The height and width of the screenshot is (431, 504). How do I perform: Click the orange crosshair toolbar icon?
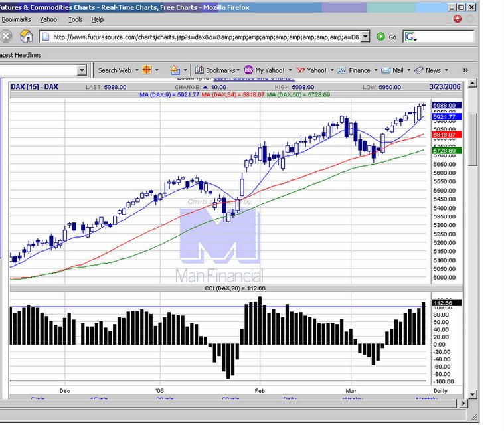click(x=147, y=70)
